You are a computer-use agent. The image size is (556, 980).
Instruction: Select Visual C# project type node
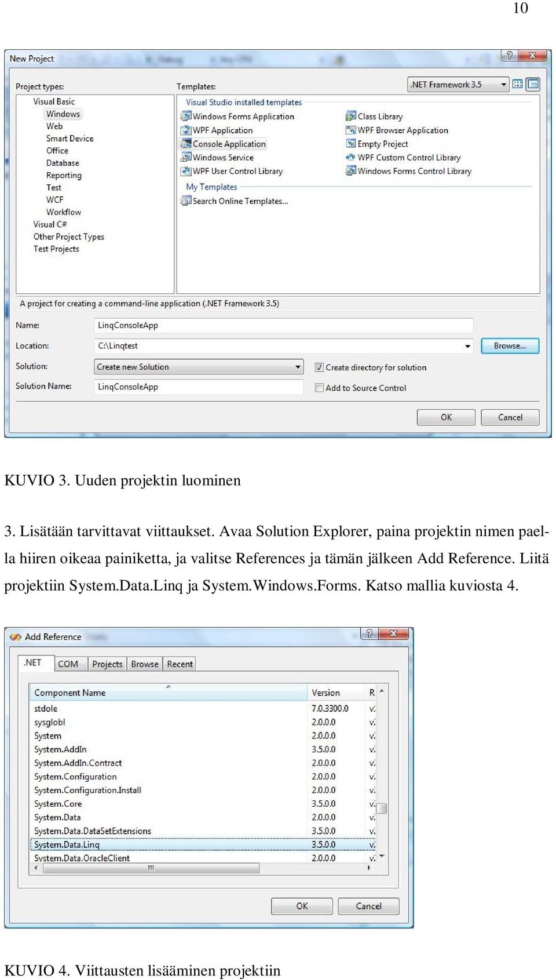(x=50, y=224)
